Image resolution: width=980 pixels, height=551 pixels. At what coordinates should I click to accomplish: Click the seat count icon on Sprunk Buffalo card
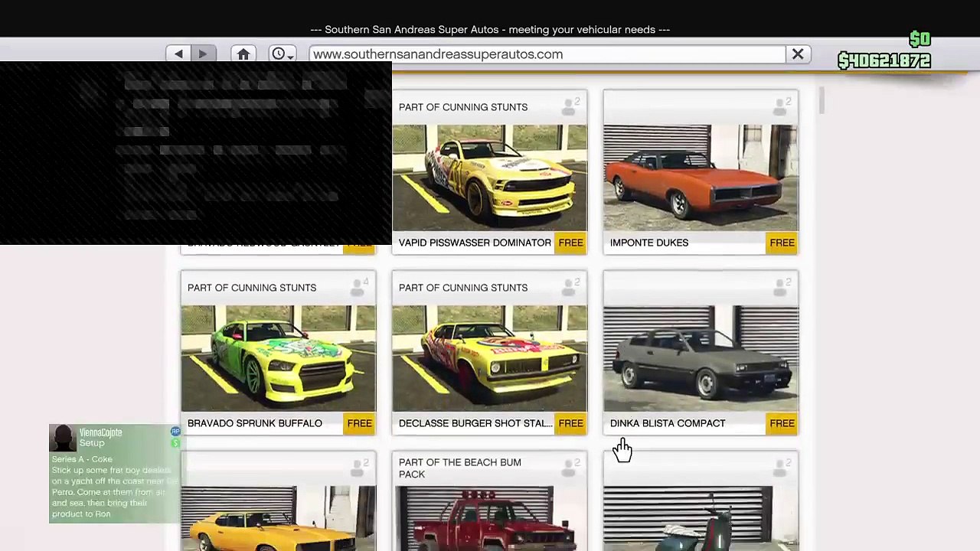point(358,288)
